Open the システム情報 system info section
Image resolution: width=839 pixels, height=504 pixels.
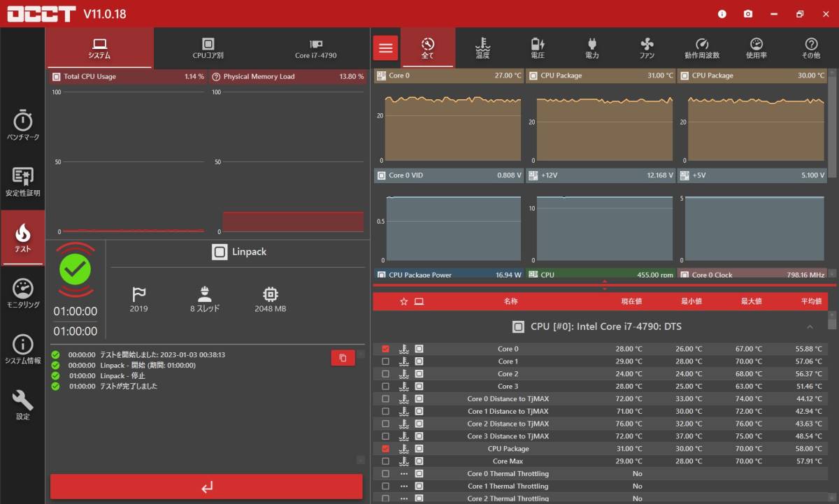point(22,350)
